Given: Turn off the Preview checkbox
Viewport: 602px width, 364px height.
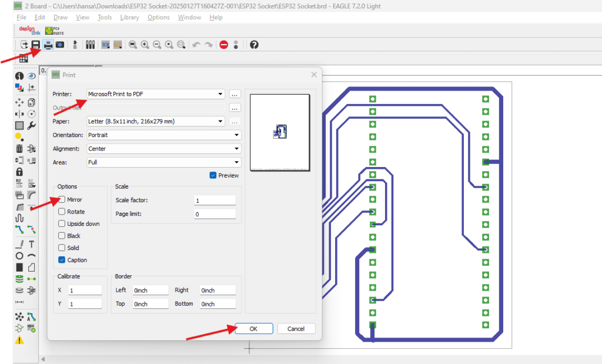Looking at the screenshot, I should coord(213,175).
